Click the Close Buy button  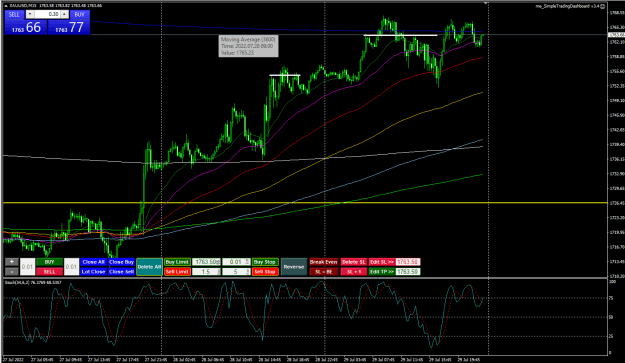click(122, 262)
